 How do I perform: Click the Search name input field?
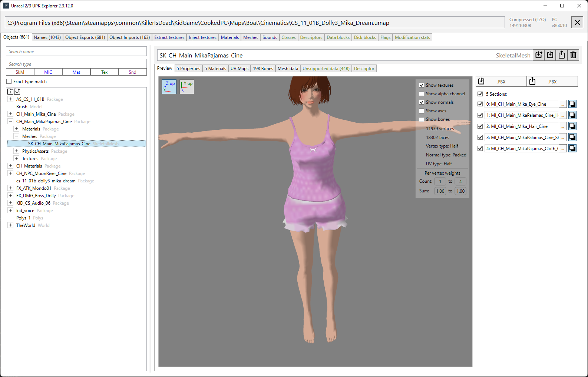pos(76,52)
